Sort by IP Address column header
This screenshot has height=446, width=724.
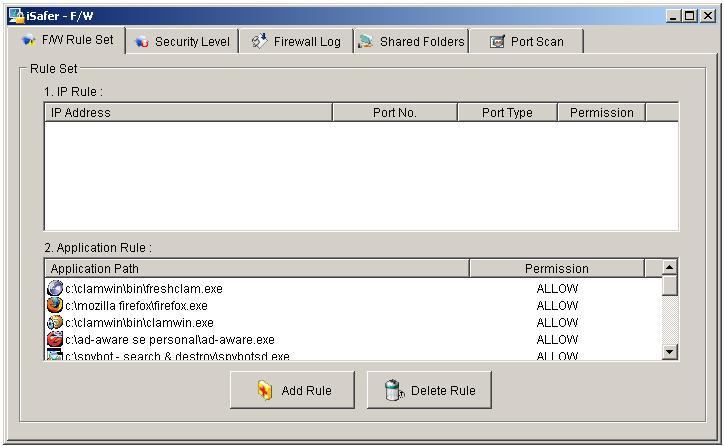coord(188,113)
